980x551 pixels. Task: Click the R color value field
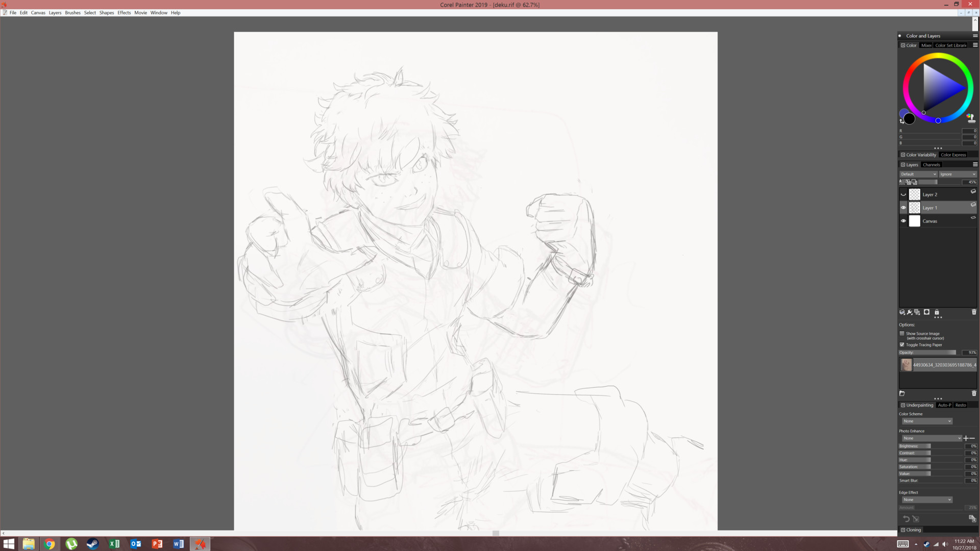pyautogui.click(x=969, y=131)
